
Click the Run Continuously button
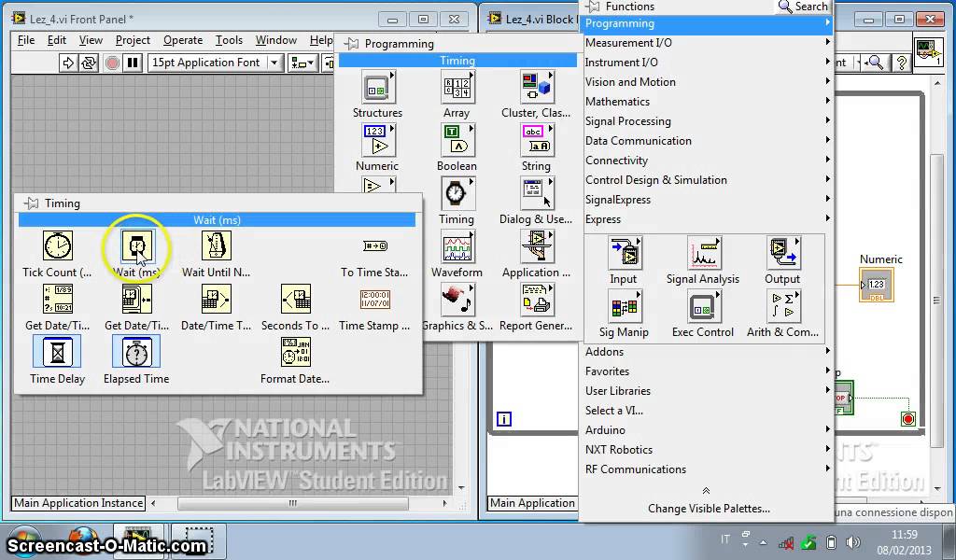tap(89, 63)
